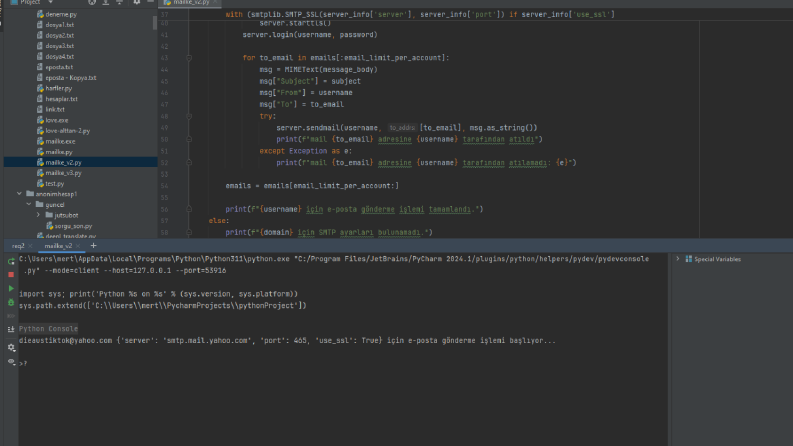Select the jutsubot folder name
This screenshot has height=446, width=793.
click(66, 215)
